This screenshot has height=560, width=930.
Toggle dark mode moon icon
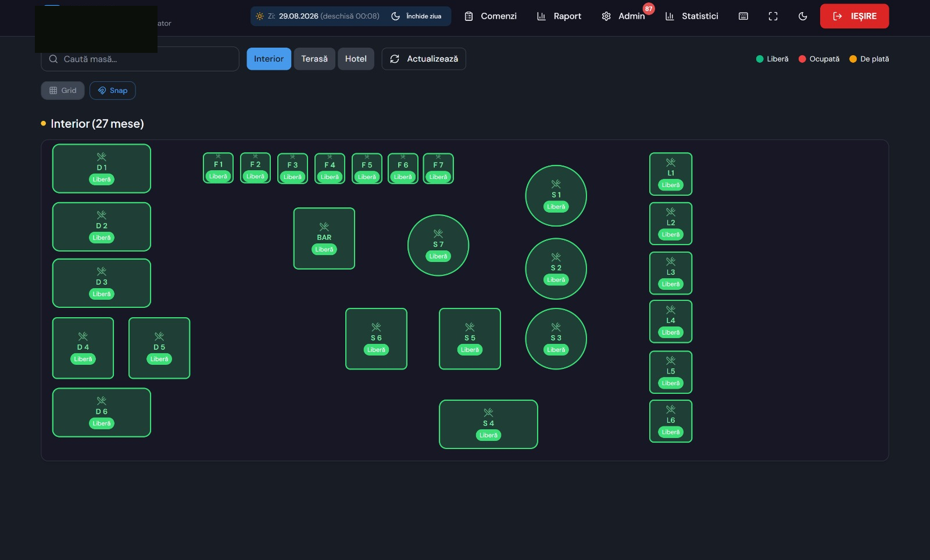pyautogui.click(x=803, y=16)
